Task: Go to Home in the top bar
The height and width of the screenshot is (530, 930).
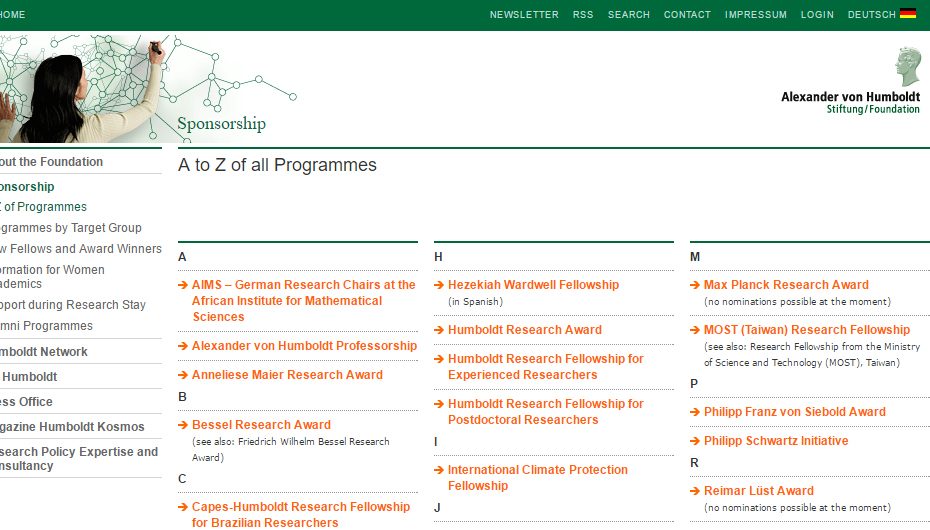Action: pos(12,14)
